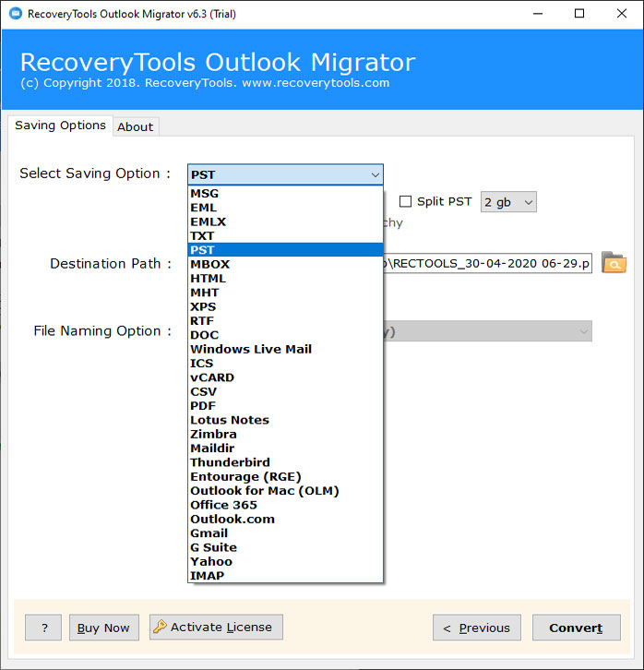644x670 pixels.
Task: Choose CSV output format
Action: coord(285,391)
